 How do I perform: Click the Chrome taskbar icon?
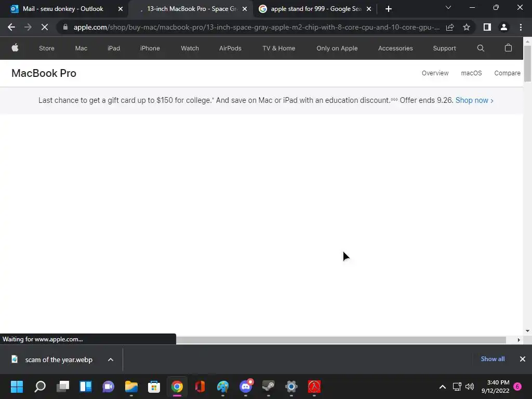tap(177, 387)
